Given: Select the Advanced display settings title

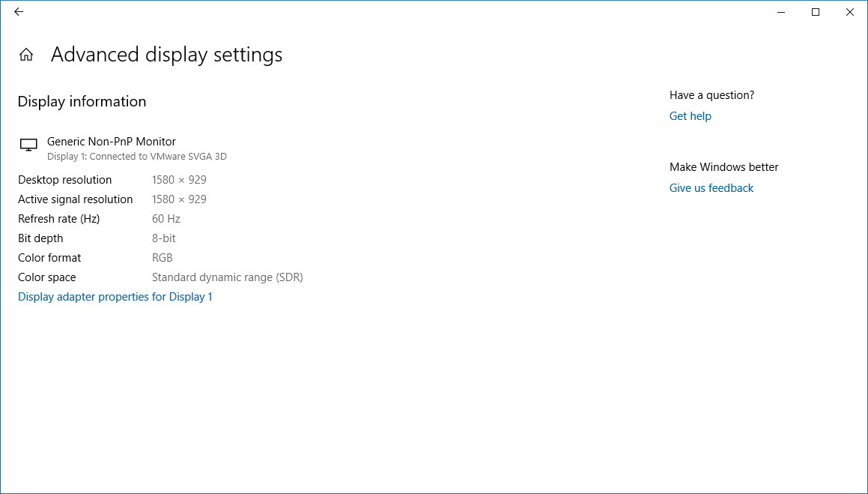Looking at the screenshot, I should pyautogui.click(x=166, y=55).
